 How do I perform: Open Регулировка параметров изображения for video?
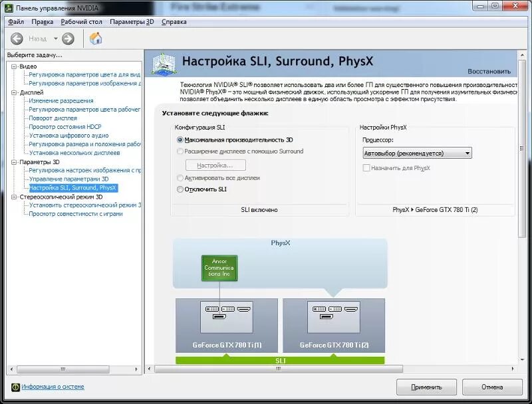[x=85, y=83]
